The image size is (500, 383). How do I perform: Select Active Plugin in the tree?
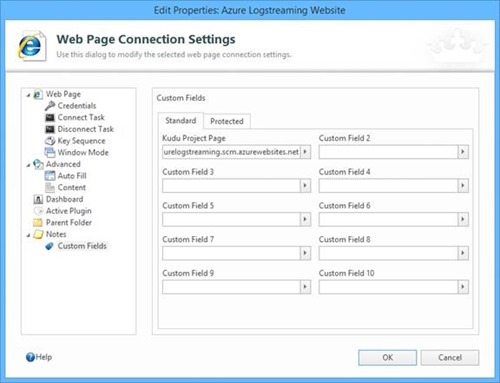[69, 211]
